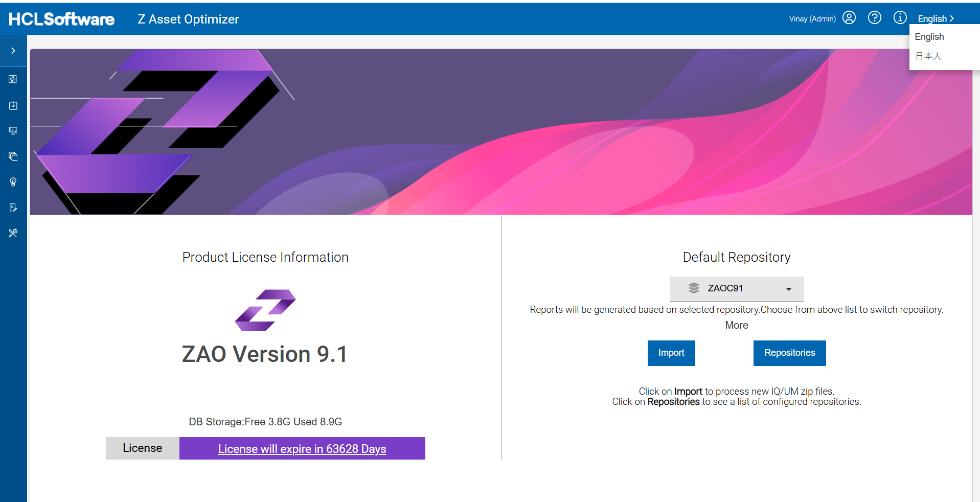Click the 'Vinay (Admin)' user name

click(x=812, y=19)
